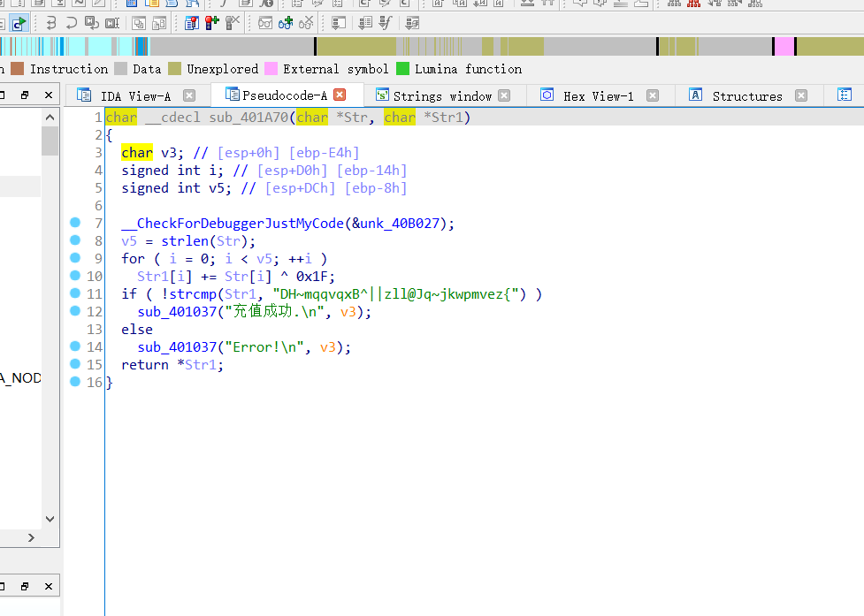This screenshot has height=616, width=864.
Task: Click the Strings window tab icon
Action: (x=382, y=95)
